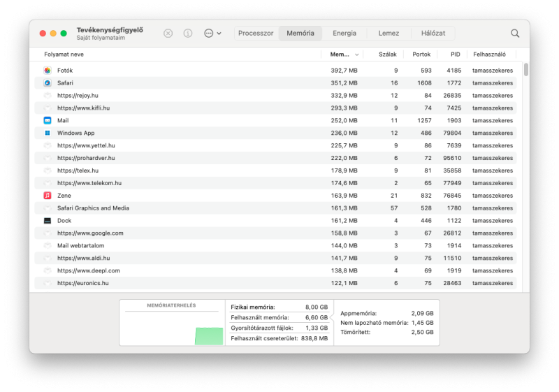This screenshot has height=392, width=559.
Task: Click the green memory pressure graph
Action: click(209, 336)
